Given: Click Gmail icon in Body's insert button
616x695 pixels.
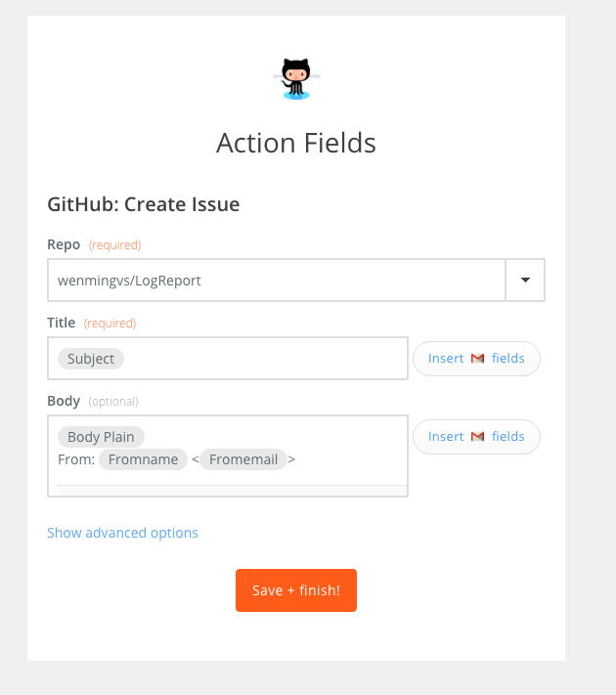Looking at the screenshot, I should pyautogui.click(x=477, y=437).
